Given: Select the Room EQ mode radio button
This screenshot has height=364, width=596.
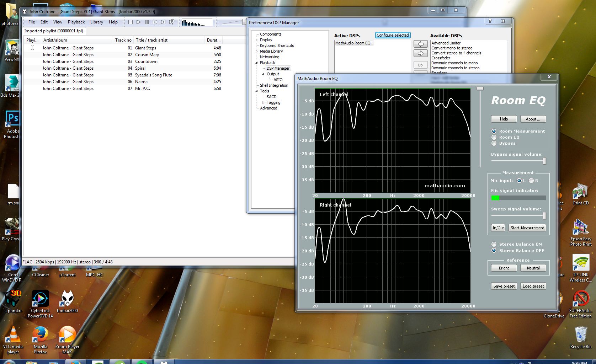Looking at the screenshot, I should click(494, 137).
